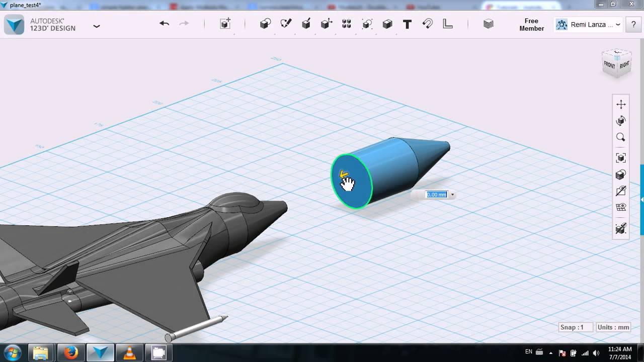644x362 pixels.
Task: Click the volume icon in system tray
Action: tap(597, 352)
